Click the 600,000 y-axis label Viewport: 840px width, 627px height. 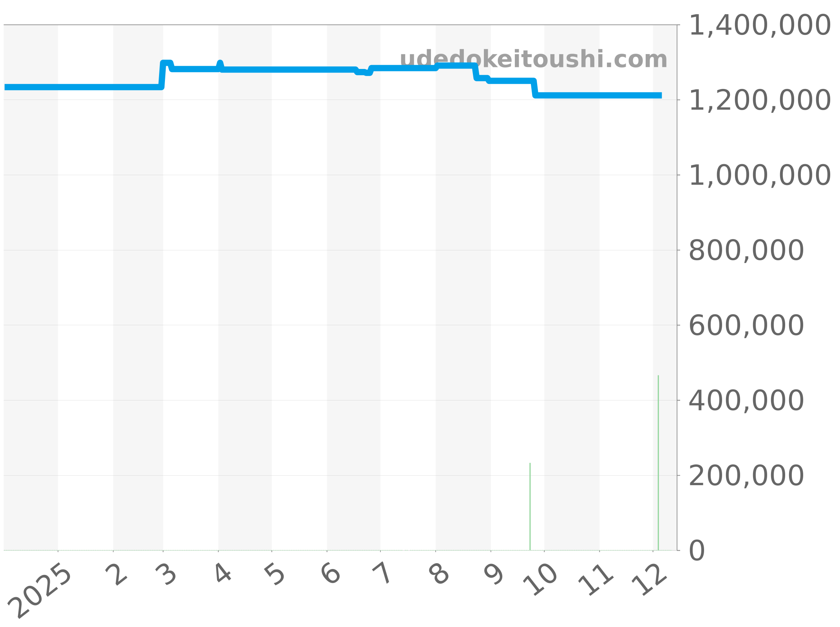coord(746,326)
